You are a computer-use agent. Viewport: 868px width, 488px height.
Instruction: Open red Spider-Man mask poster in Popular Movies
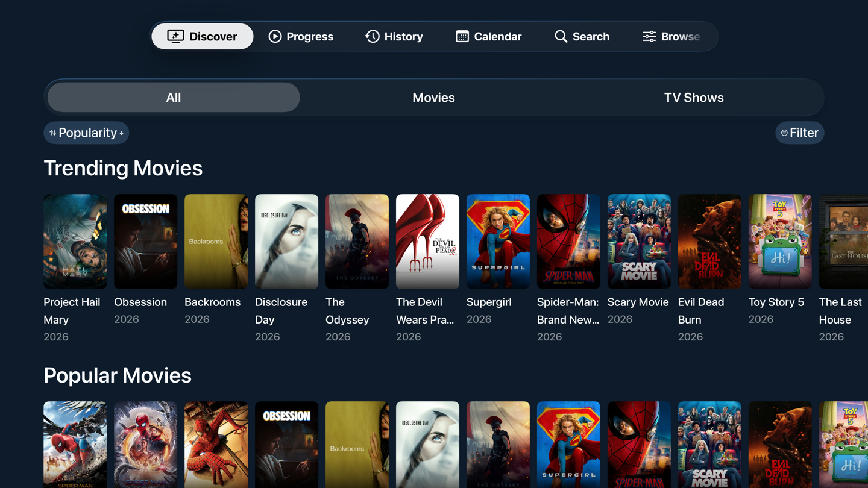click(639, 445)
